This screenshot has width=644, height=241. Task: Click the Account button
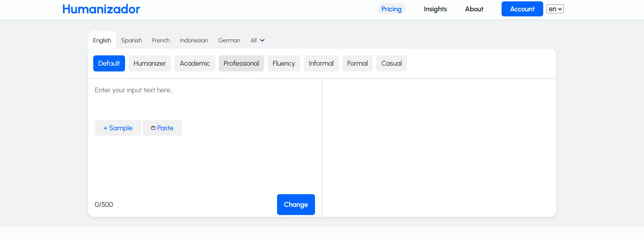tap(522, 9)
